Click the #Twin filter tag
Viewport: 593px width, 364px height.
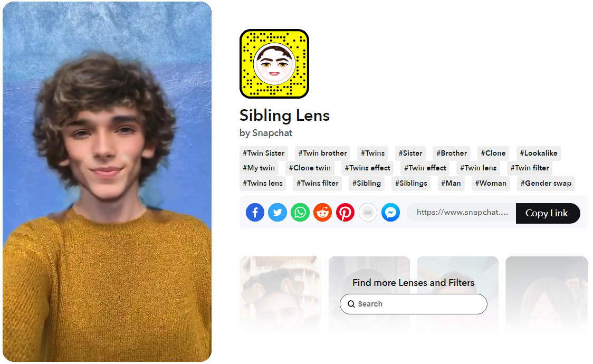530,168
